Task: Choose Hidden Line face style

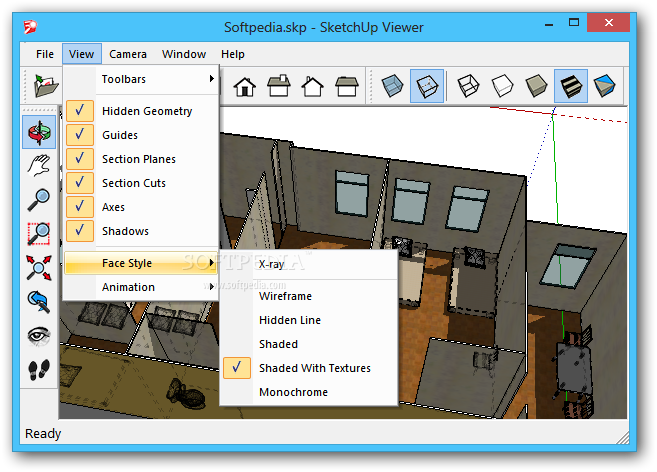Action: 309,320
